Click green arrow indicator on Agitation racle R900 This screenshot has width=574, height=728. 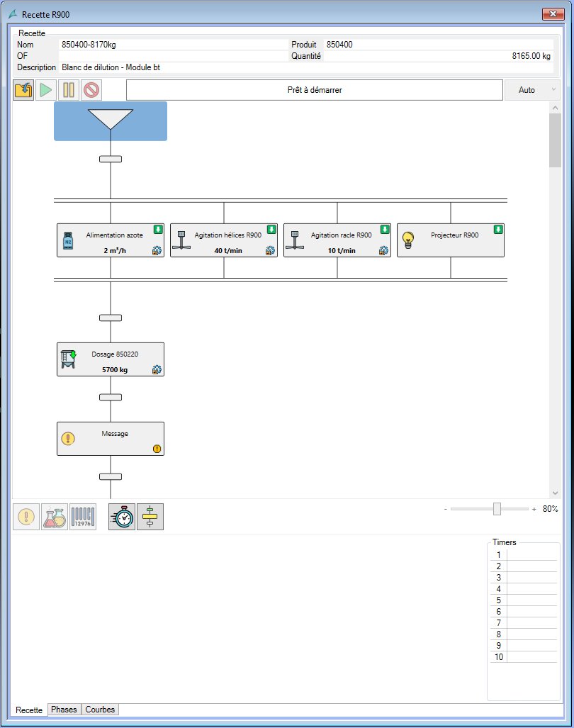click(x=385, y=229)
